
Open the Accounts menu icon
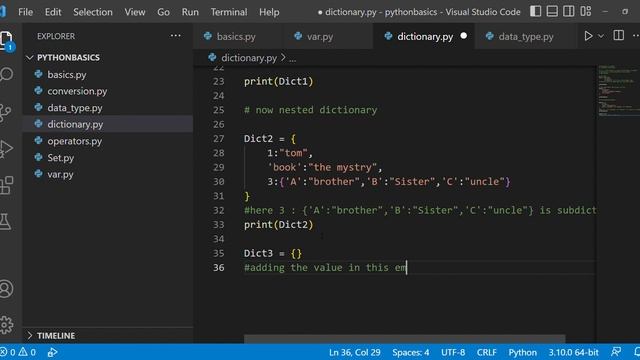pyautogui.click(x=6, y=289)
